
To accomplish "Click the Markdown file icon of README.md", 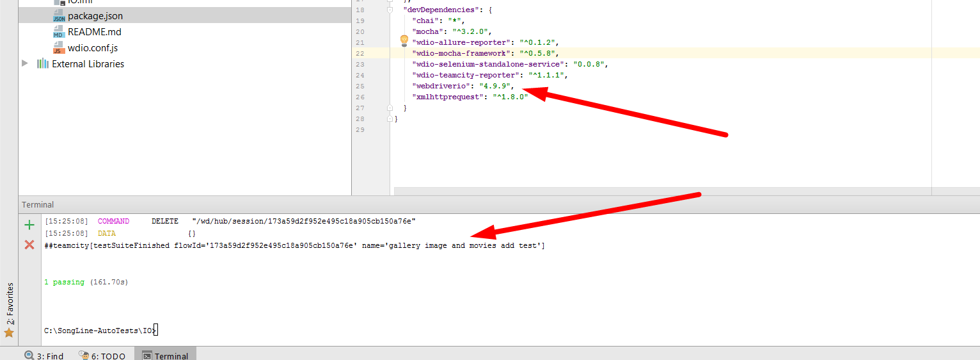I will click(59, 32).
